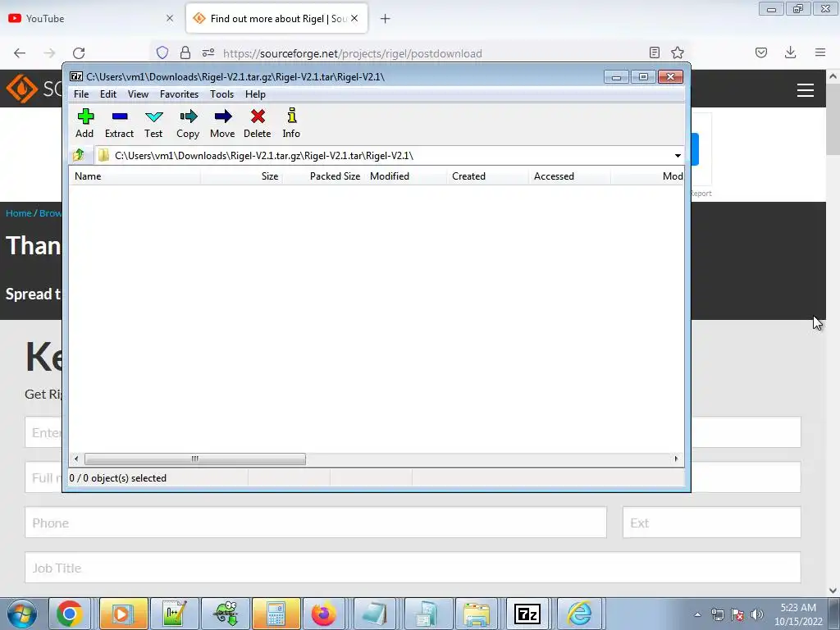Click the Job Title input field
Screen dimensions: 840x630
(x=413, y=568)
